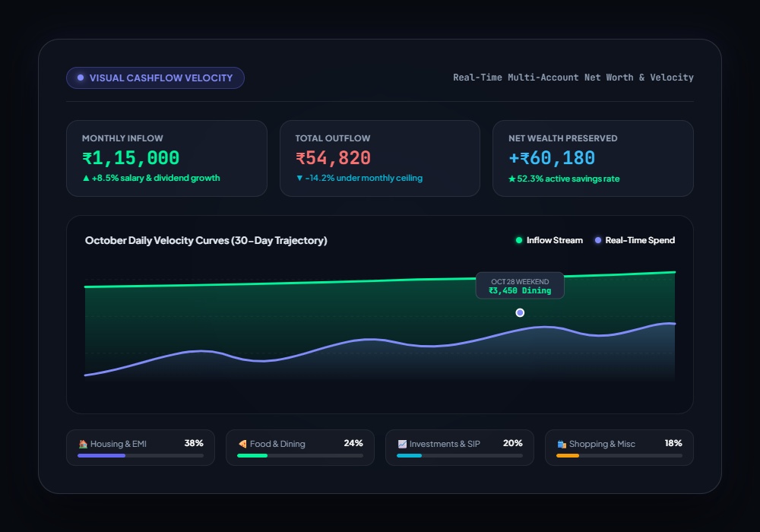This screenshot has width=760, height=532.
Task: Click the ₹1,15,000 inflow amount
Action: pyautogui.click(x=131, y=158)
